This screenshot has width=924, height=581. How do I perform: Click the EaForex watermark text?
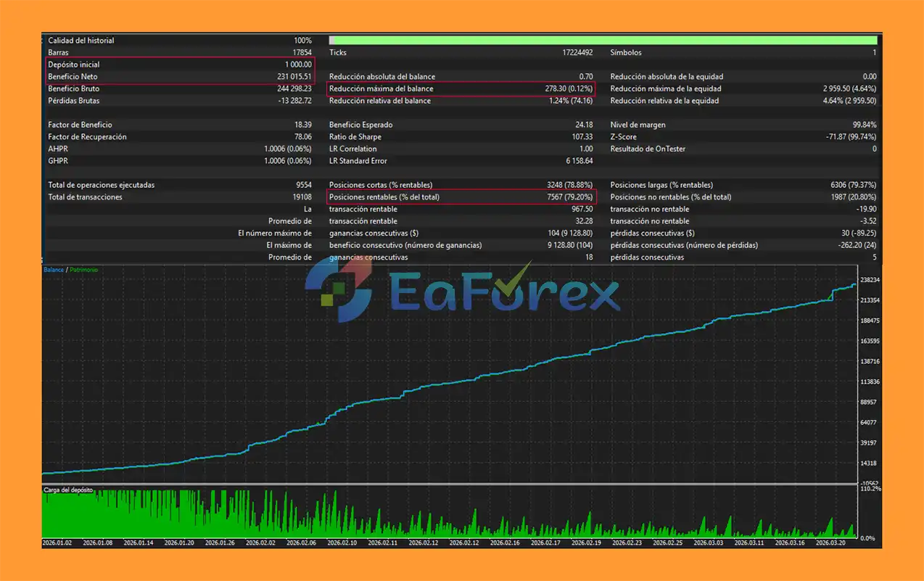(x=504, y=294)
